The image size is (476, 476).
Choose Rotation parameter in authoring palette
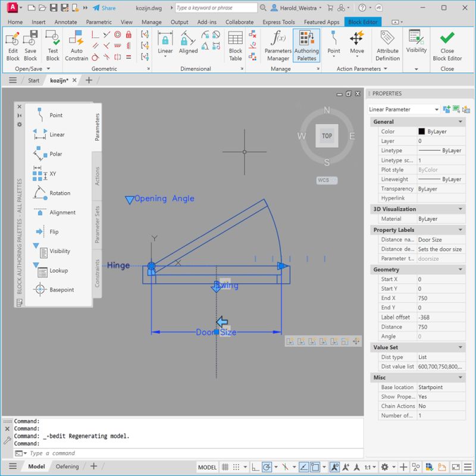coord(51,193)
